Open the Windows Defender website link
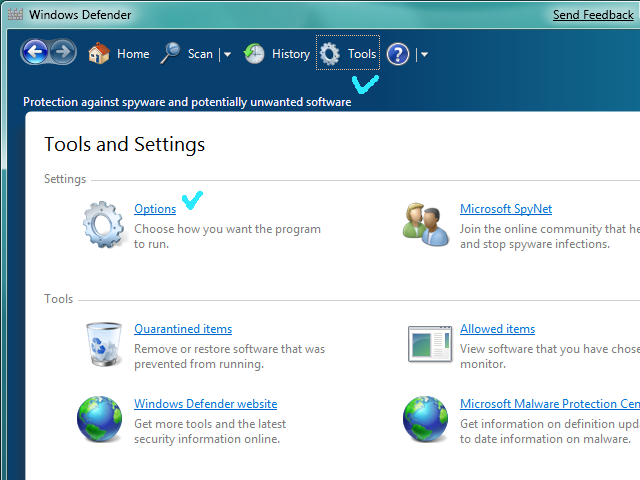Screen dimensions: 640x480 205,404
